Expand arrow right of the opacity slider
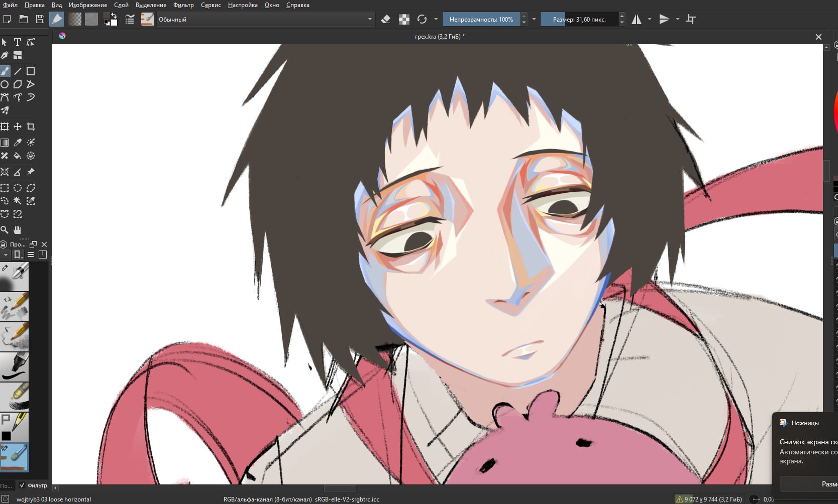Viewport: 838px width, 504px height. pos(534,19)
